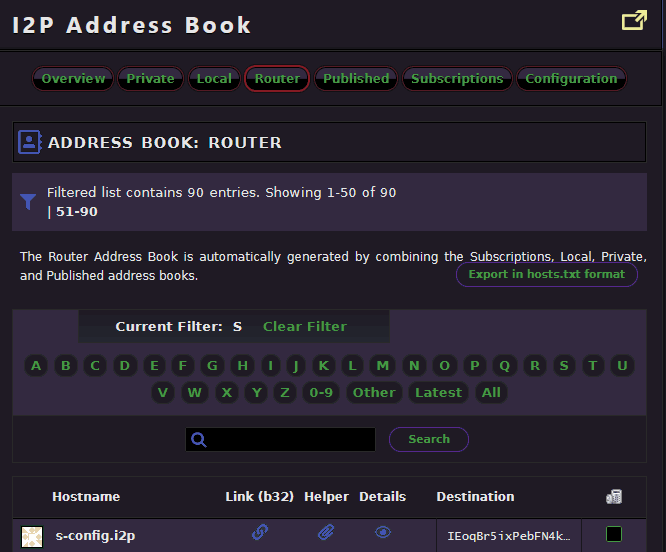The width and height of the screenshot is (666, 552).
Task: Click Clear Filter link
Action: tap(305, 326)
